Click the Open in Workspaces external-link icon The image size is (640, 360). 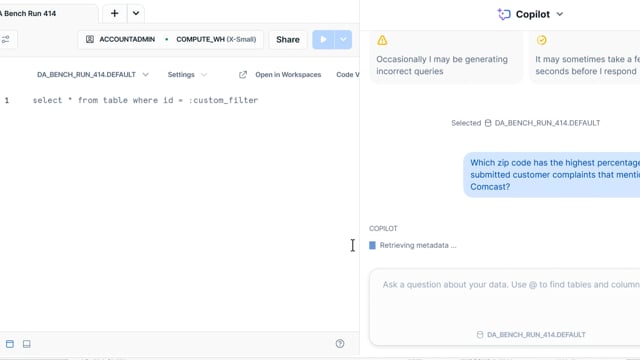(x=243, y=75)
